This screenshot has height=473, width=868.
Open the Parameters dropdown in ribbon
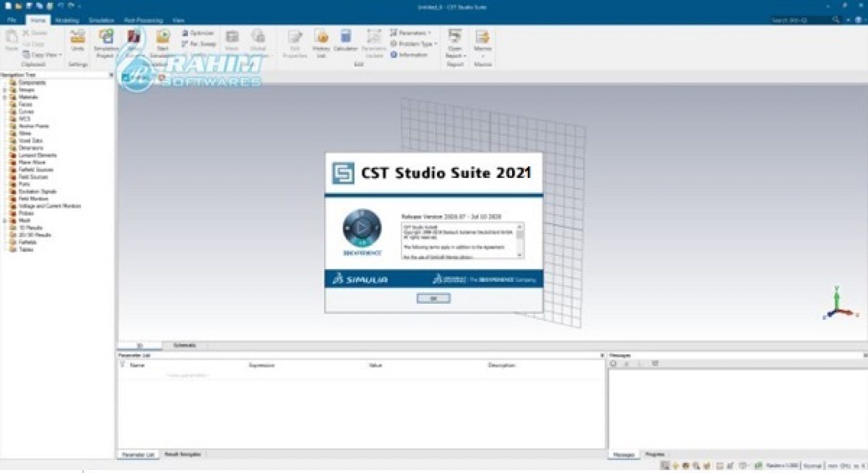pyautogui.click(x=411, y=33)
